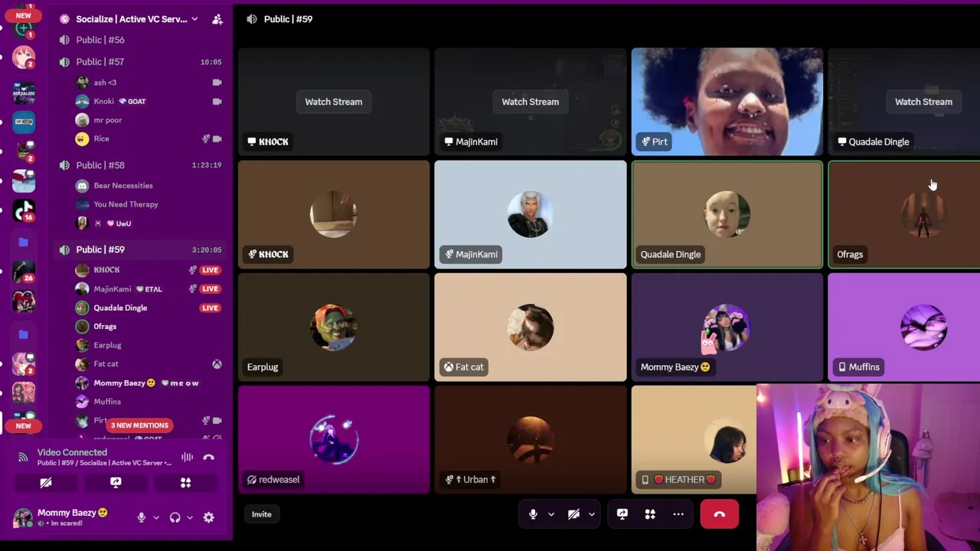Open User Settings gear icon
Viewport: 980px width, 551px height.
click(x=208, y=517)
